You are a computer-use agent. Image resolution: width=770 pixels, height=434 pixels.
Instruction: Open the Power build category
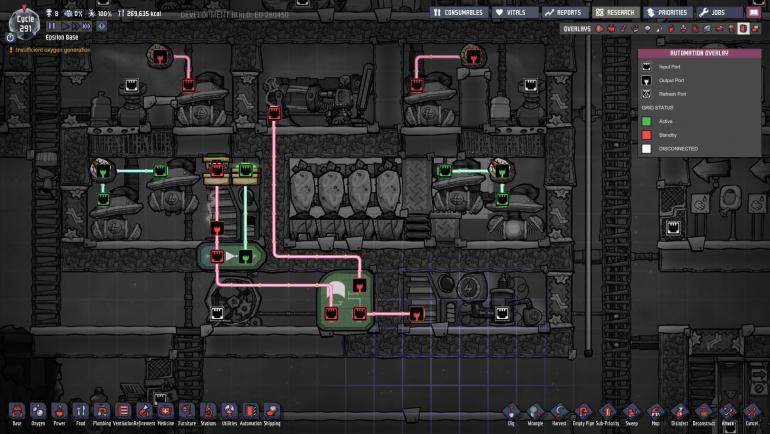point(59,411)
